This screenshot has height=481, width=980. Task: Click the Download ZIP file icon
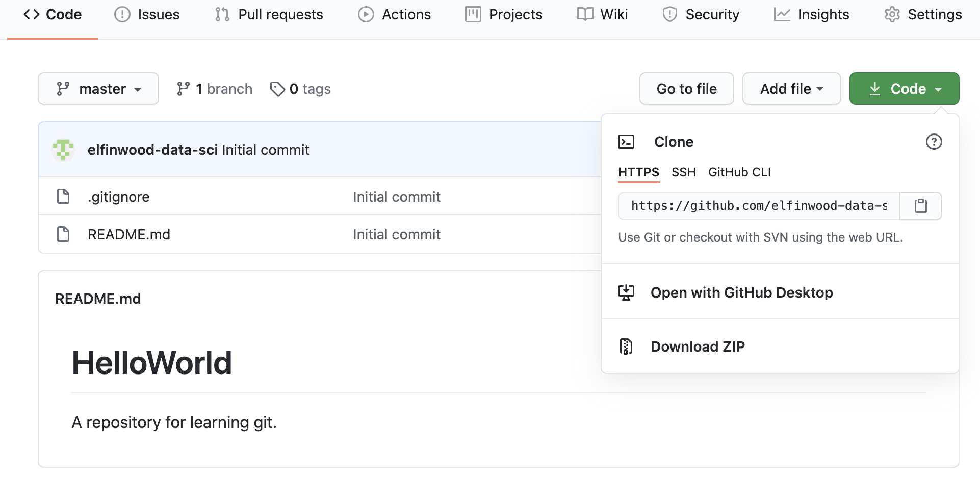coord(626,346)
